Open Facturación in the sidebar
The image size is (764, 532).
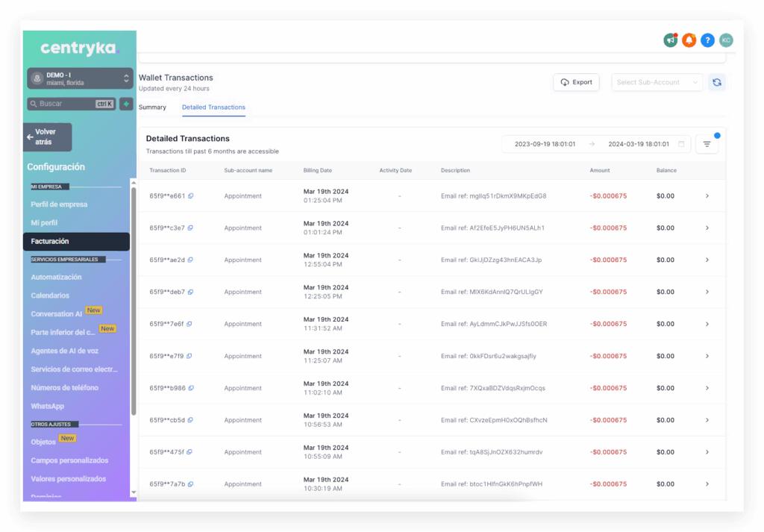tap(76, 241)
